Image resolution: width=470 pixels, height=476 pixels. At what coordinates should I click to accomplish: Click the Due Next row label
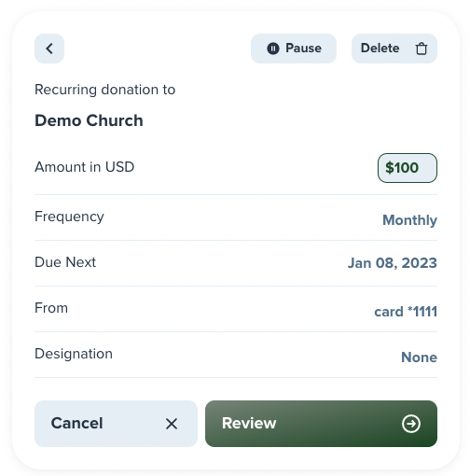pyautogui.click(x=65, y=262)
